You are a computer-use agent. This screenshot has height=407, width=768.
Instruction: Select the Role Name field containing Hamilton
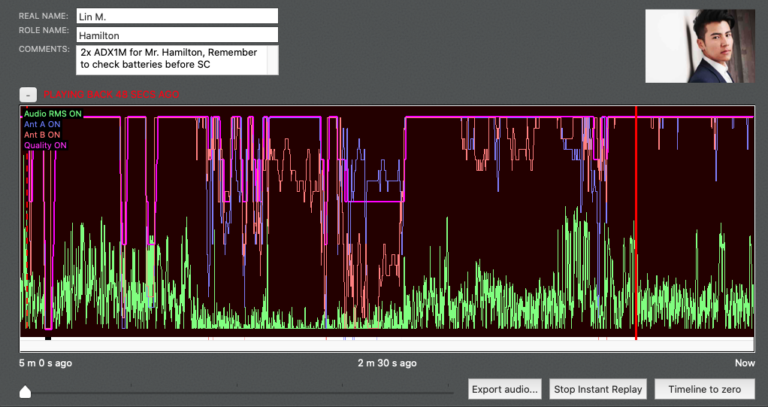(x=177, y=34)
